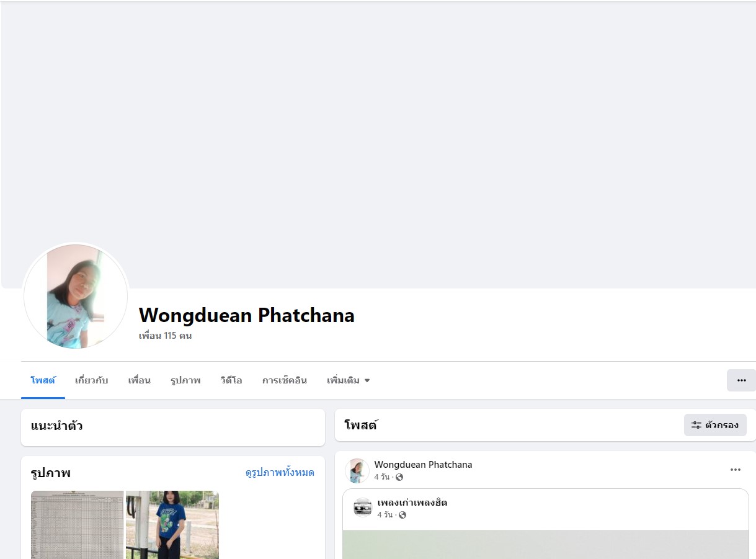Click the 4 วัน timestamp under Wongduean Phatchana
Image resolution: width=756 pixels, height=559 pixels.
coord(381,477)
